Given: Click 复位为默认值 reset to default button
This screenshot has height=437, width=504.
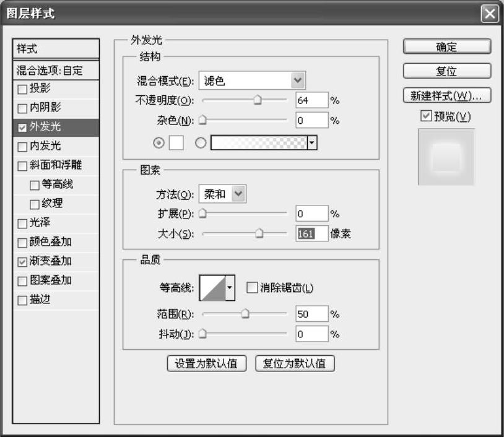Looking at the screenshot, I should (x=295, y=363).
